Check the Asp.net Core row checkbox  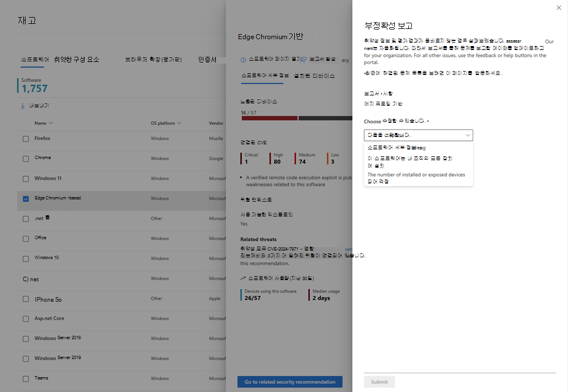26,319
